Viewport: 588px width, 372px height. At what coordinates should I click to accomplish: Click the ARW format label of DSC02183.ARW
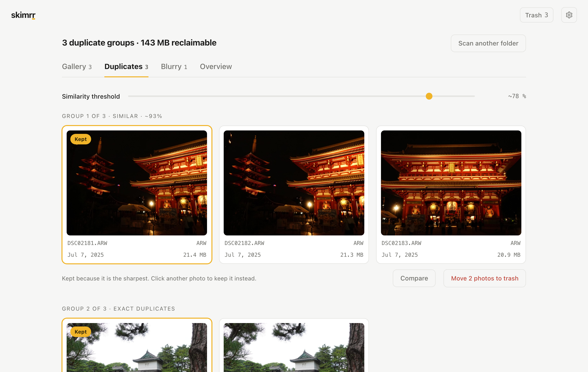click(x=515, y=243)
